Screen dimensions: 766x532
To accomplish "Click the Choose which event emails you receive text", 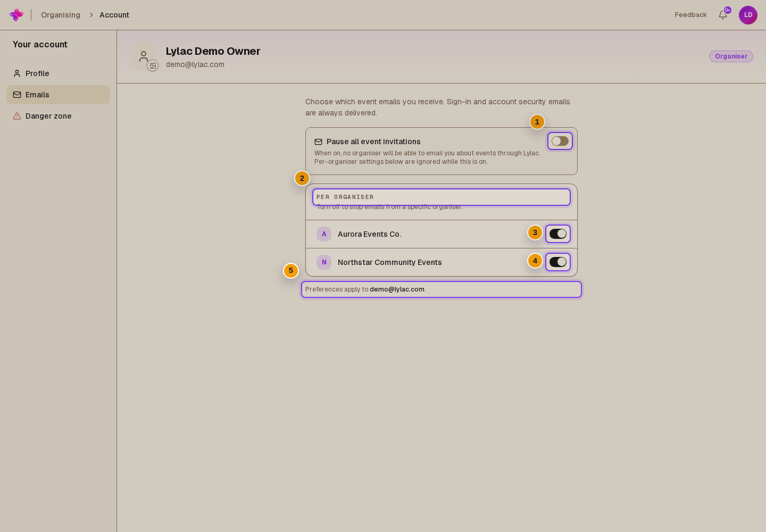I will (438, 107).
